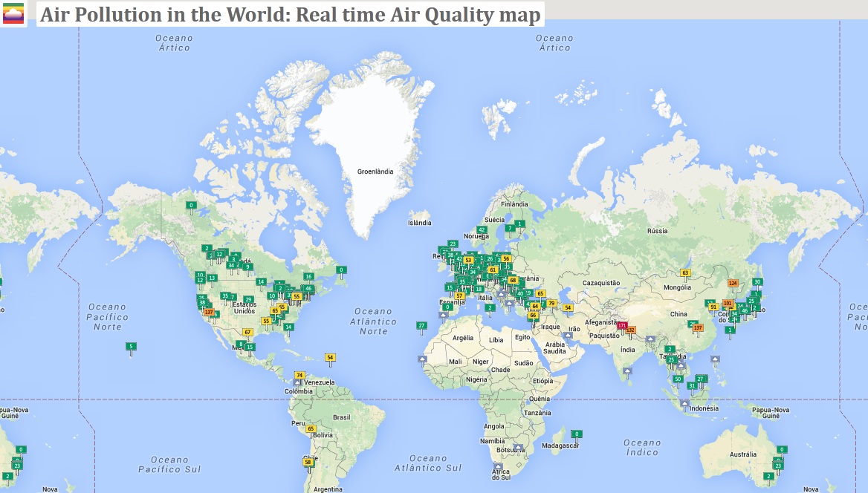The width and height of the screenshot is (868, 493).
Task: Click the air quality logo icon
Action: pyautogui.click(x=13, y=13)
